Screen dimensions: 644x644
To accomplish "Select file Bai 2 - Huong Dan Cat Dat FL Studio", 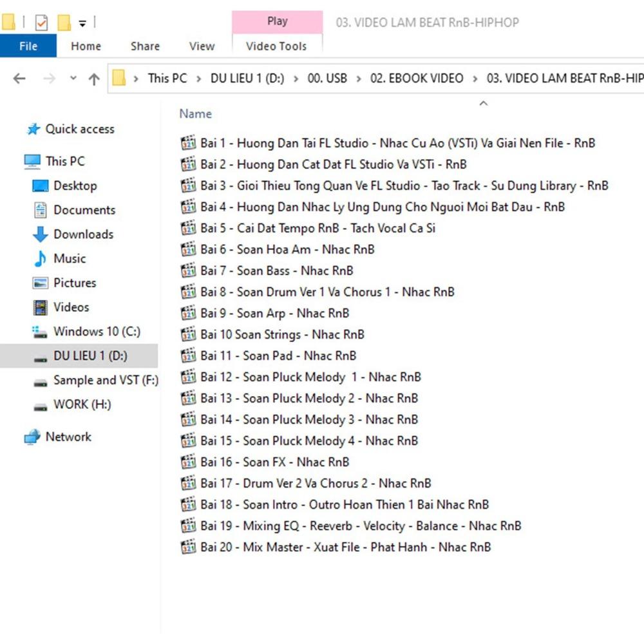I will click(x=334, y=164).
